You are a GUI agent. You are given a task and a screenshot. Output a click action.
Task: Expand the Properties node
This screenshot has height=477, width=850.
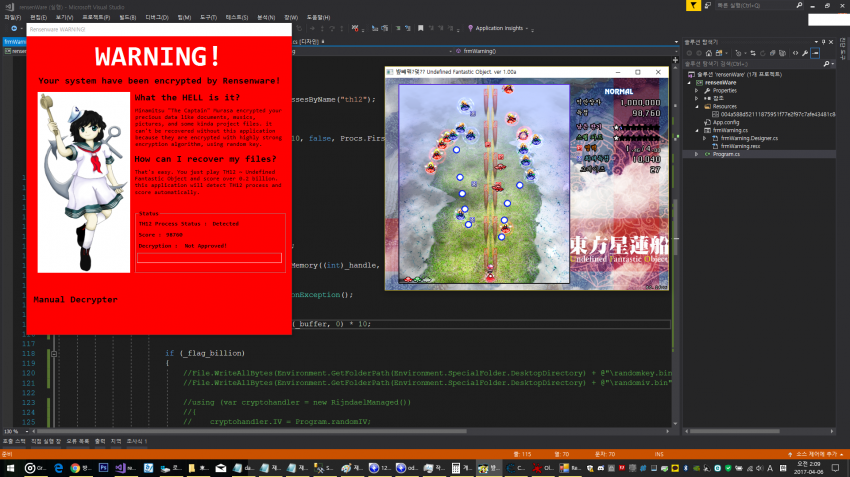[697, 91]
